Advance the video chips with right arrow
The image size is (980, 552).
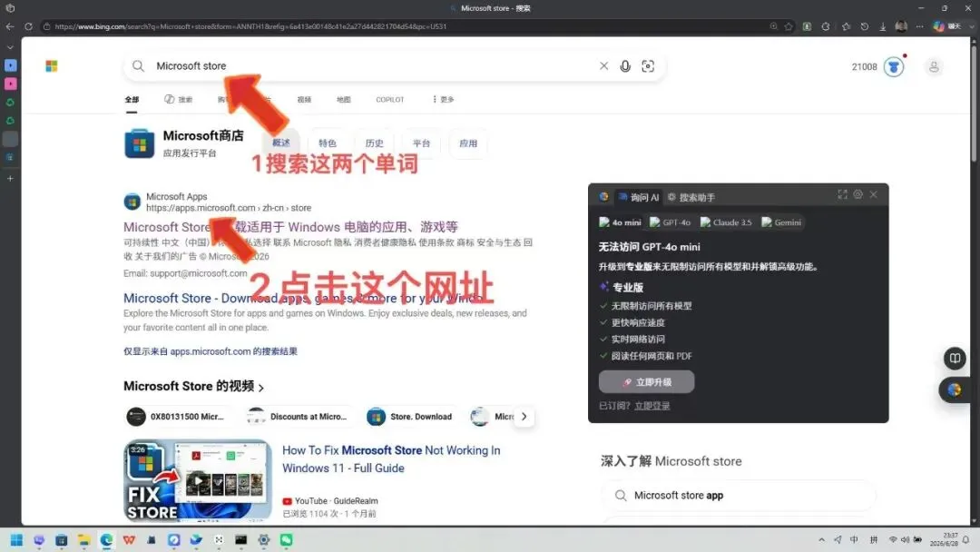[x=524, y=417]
